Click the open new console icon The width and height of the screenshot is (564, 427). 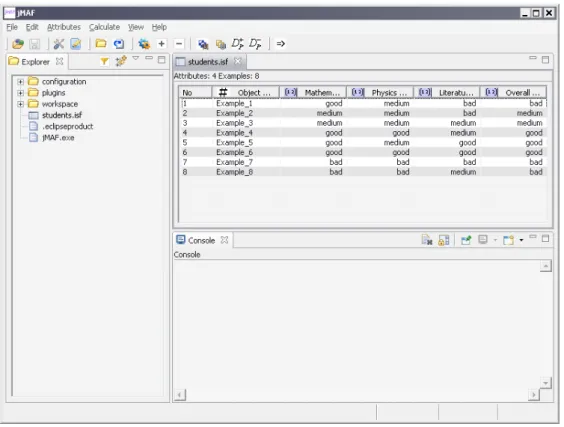pos(509,240)
